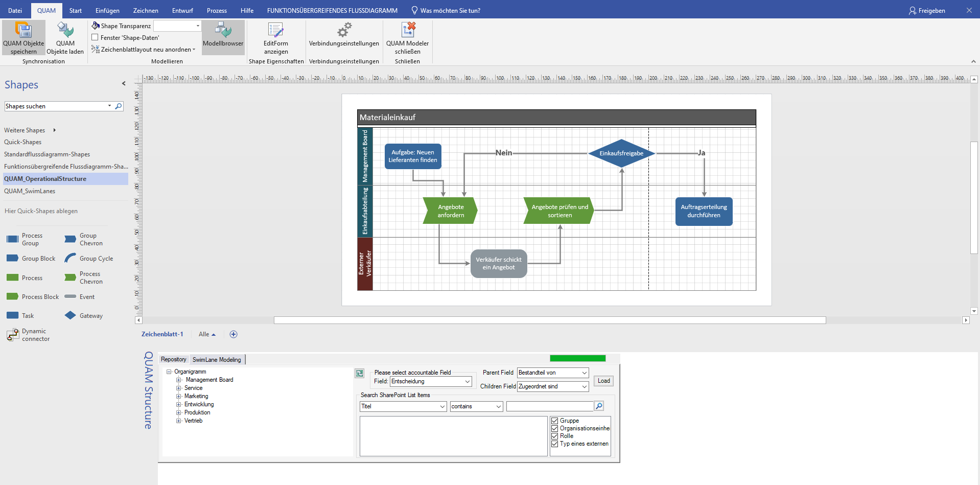
Task: Uncheck the Gruppe checkbox
Action: pyautogui.click(x=554, y=421)
